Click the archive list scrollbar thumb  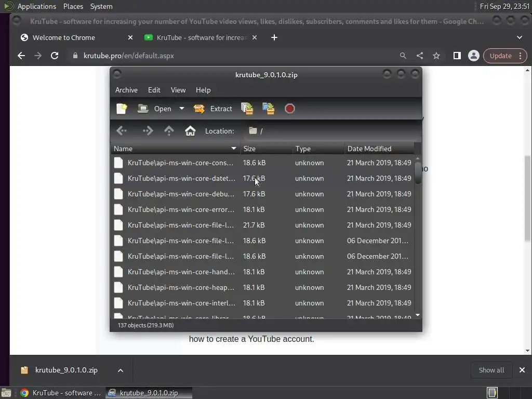[x=418, y=172]
